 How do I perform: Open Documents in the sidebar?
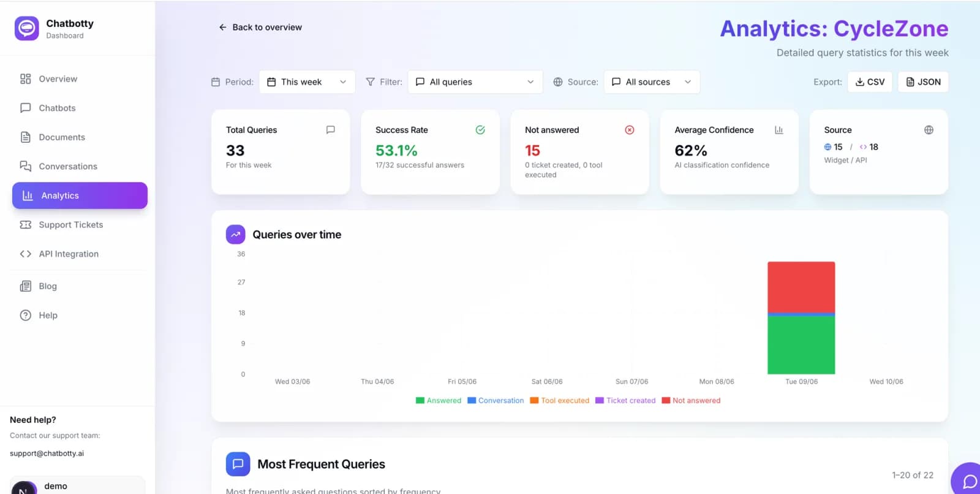80,137
